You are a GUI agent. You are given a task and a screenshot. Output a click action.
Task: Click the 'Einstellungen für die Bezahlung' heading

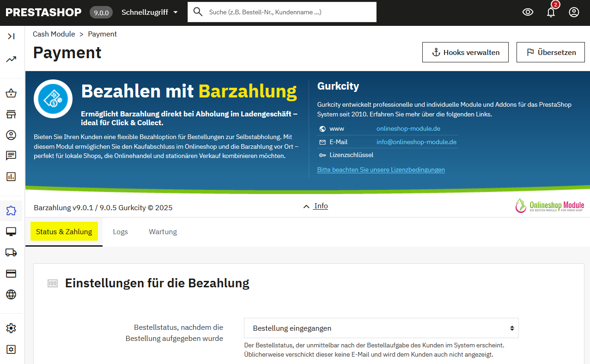[157, 283]
